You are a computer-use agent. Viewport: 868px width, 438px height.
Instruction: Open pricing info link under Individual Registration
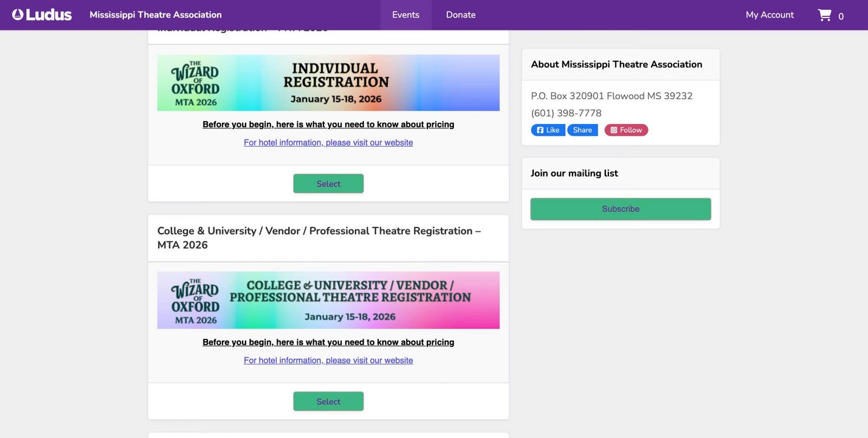pos(328,125)
